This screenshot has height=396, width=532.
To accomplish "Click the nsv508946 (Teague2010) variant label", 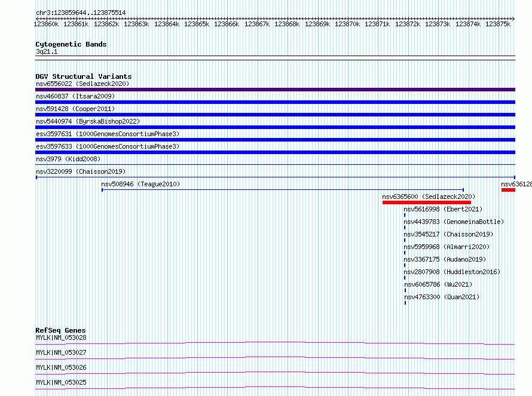I will point(140,184).
